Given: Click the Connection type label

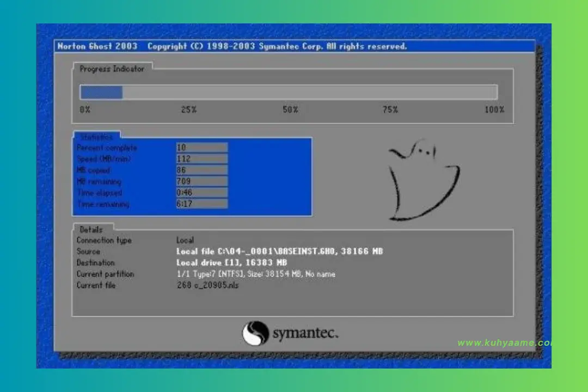Looking at the screenshot, I should coord(104,241).
